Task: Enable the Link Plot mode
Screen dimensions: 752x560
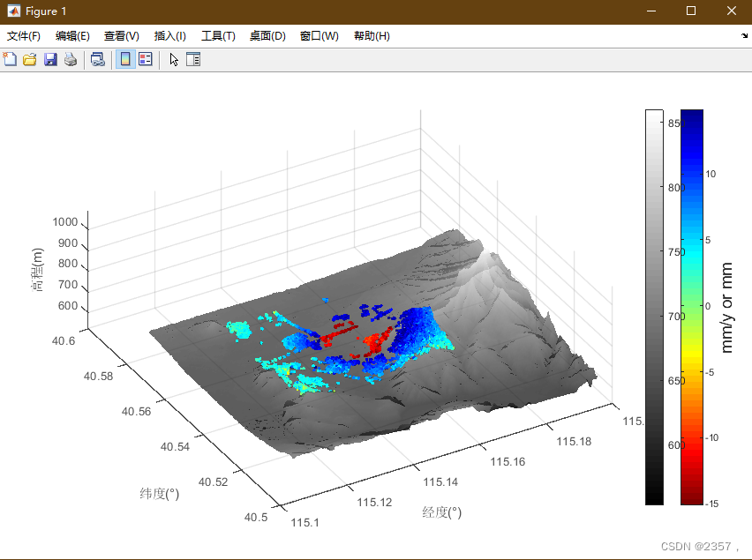Action: coord(98,59)
